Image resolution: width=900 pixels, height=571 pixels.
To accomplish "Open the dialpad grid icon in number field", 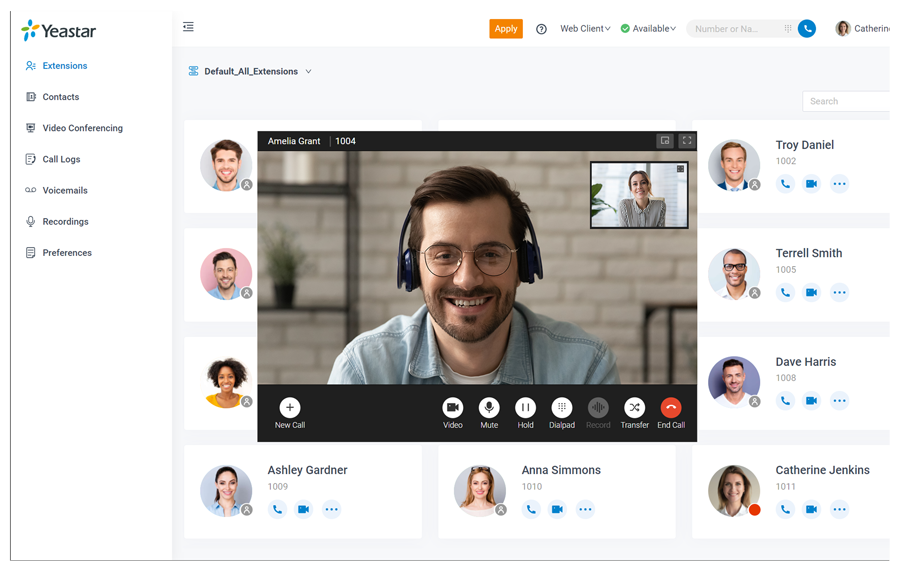I will pyautogui.click(x=788, y=29).
